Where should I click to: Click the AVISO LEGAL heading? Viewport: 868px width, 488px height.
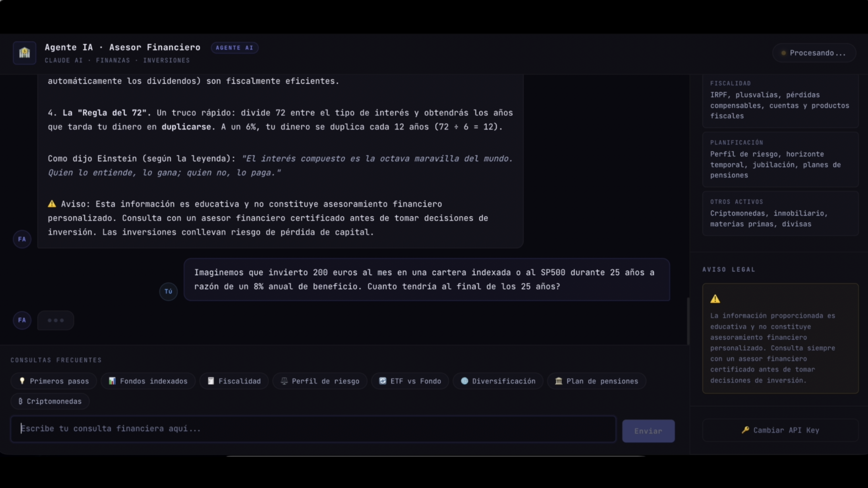tap(729, 270)
